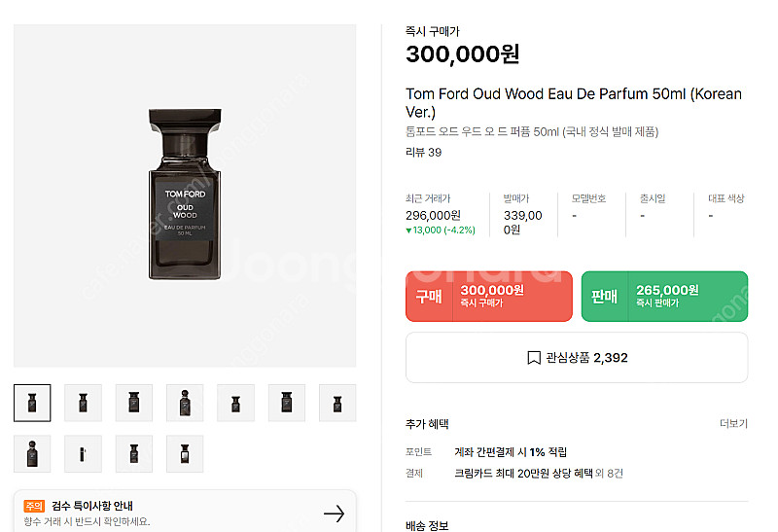The height and width of the screenshot is (532, 778).
Task: Click the bookmark icon for 관심상품
Action: click(x=533, y=358)
